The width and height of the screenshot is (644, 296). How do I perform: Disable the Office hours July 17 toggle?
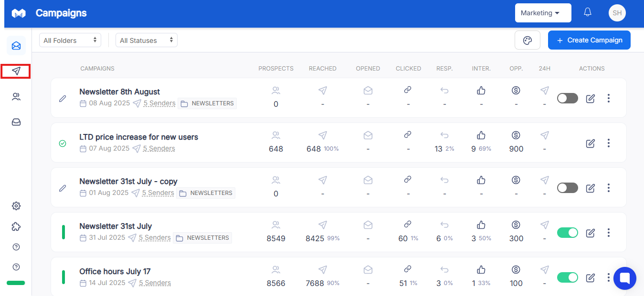(x=568, y=277)
